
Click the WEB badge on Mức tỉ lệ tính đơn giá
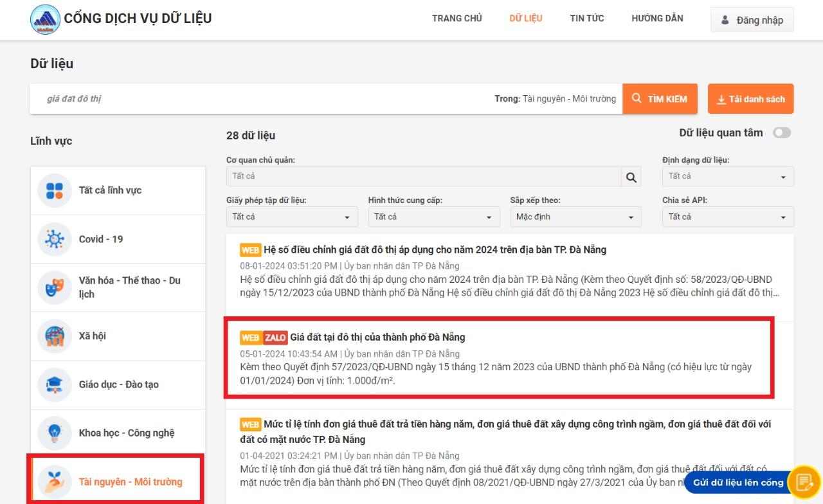tap(250, 424)
